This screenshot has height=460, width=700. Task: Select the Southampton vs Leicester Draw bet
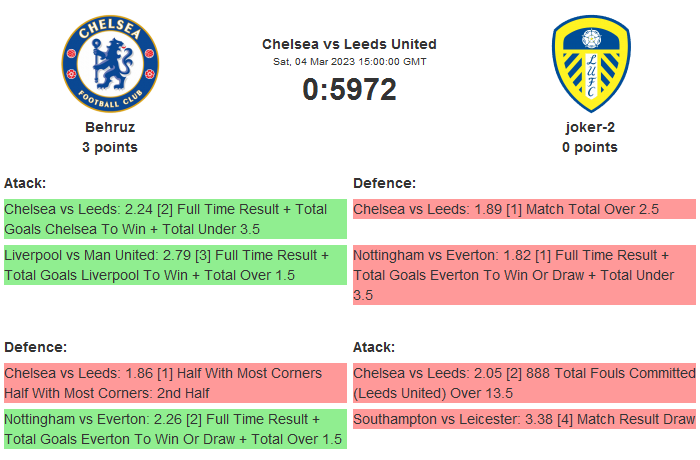(x=524, y=420)
